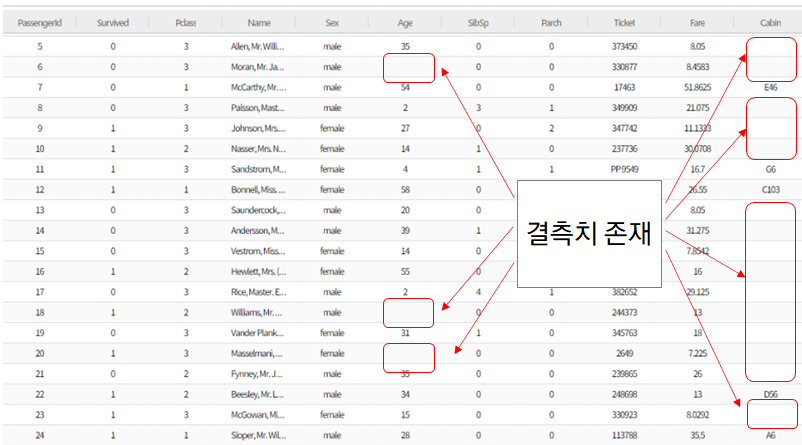Select ticket number 349909
The width and height of the screenshot is (802, 445).
[625, 108]
